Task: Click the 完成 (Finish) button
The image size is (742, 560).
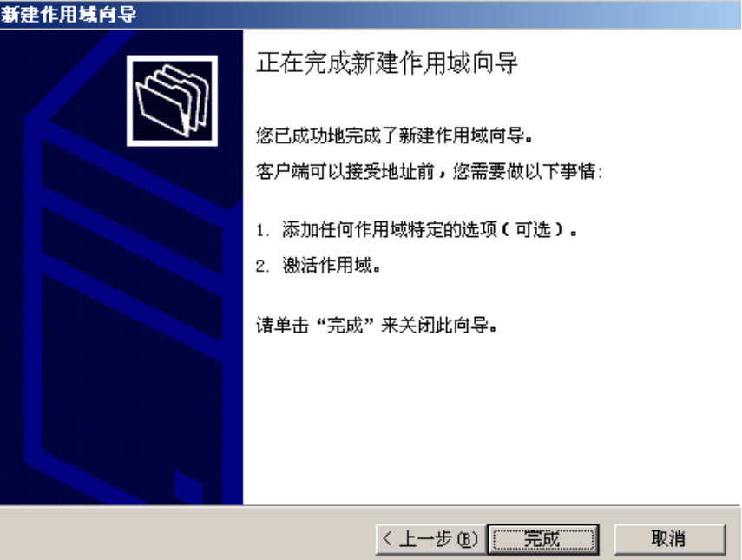Action: tap(543, 539)
